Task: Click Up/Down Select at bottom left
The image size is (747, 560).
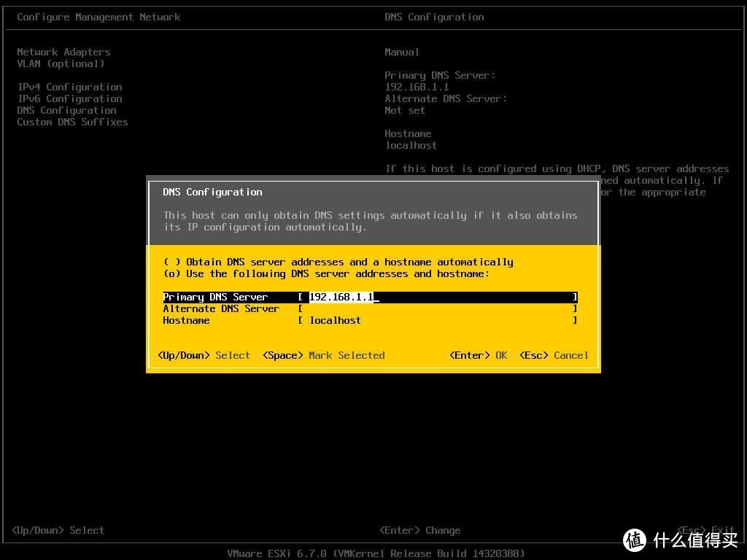Action: coord(58,530)
